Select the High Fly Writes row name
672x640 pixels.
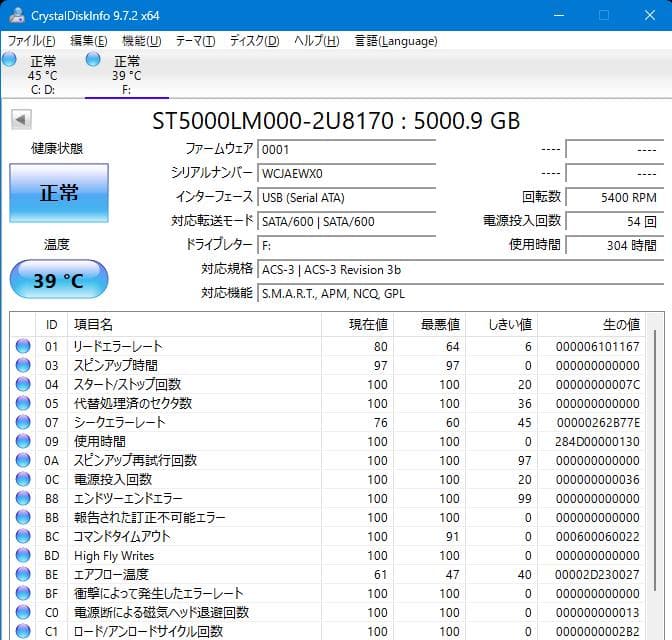[x=114, y=556]
